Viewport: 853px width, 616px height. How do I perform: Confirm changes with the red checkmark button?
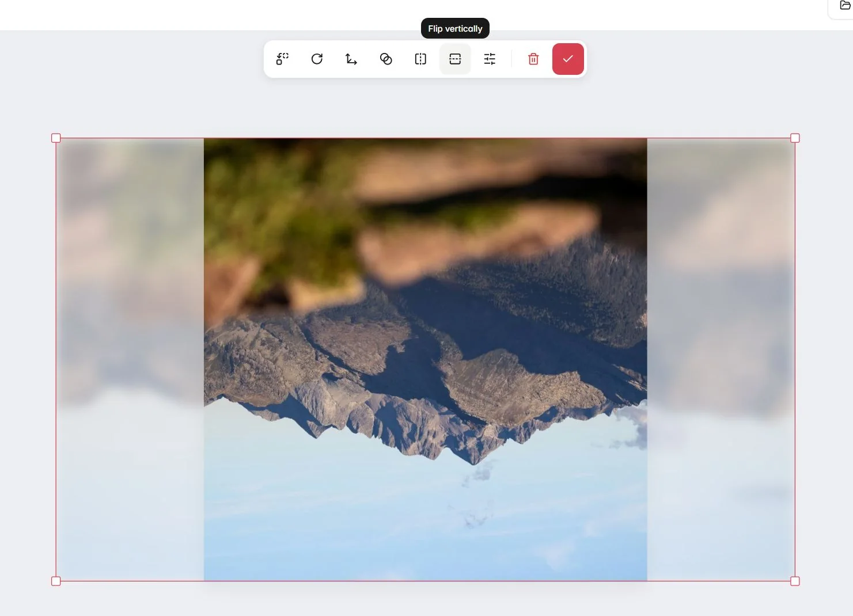click(568, 59)
